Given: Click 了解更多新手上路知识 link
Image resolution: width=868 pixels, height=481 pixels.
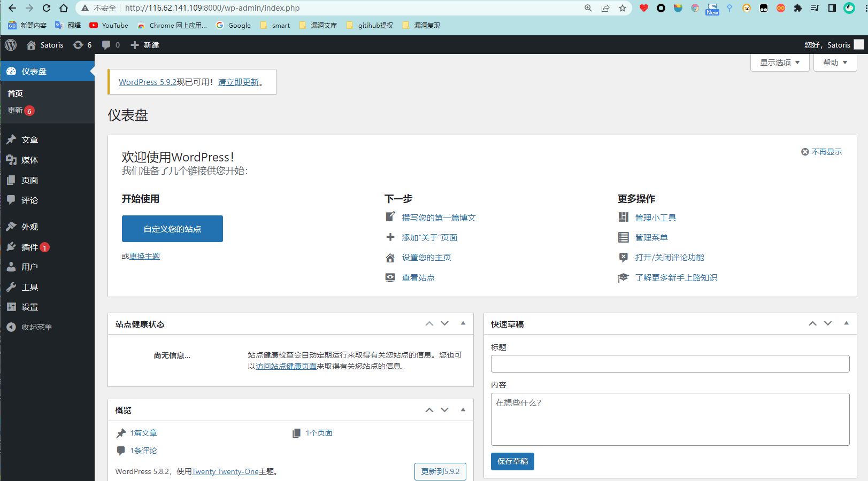Looking at the screenshot, I should [x=676, y=277].
